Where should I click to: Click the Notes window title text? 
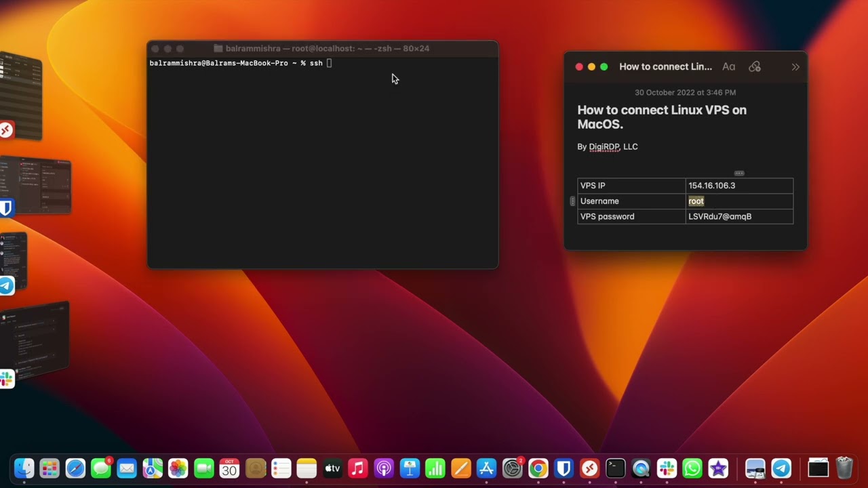(665, 66)
